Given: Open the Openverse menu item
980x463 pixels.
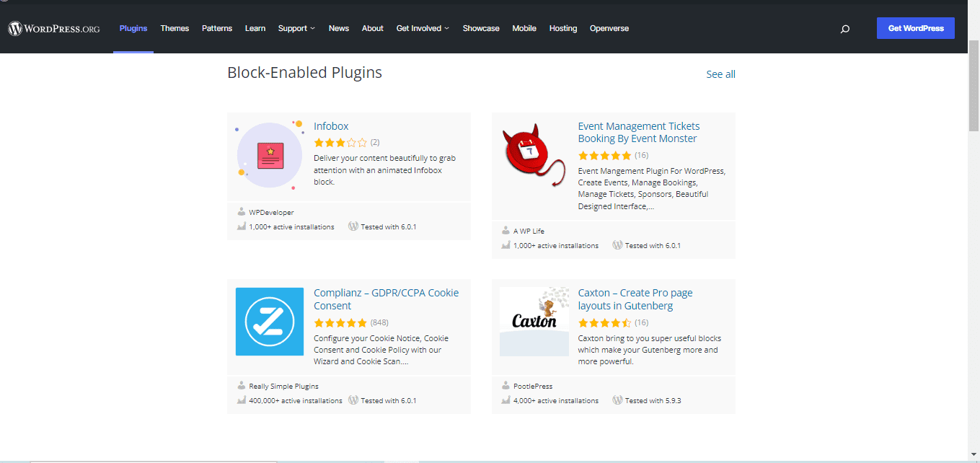Looking at the screenshot, I should 609,29.
